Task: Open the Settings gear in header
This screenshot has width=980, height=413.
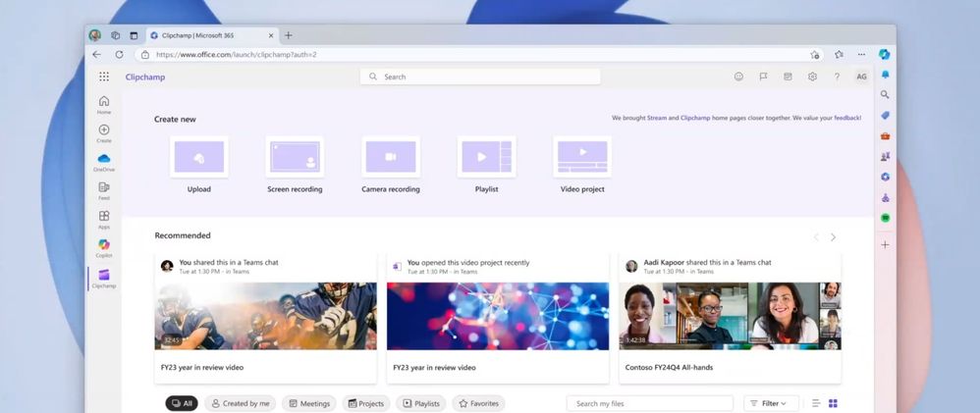Action: 812,77
